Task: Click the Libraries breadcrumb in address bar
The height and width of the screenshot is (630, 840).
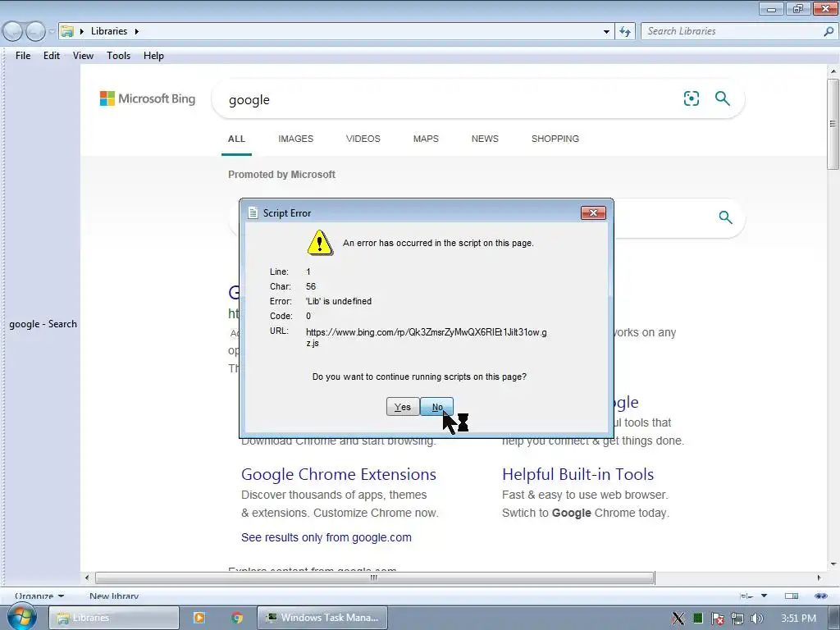Action: (109, 31)
